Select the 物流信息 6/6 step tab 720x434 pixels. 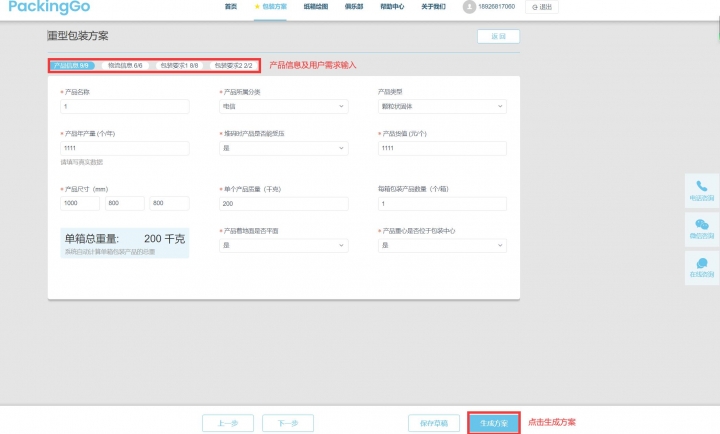(x=125, y=66)
